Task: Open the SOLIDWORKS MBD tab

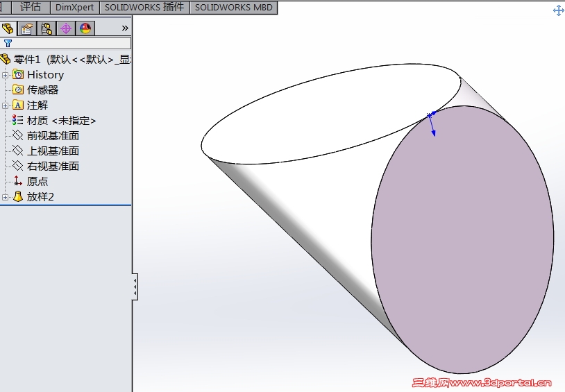Action: (x=233, y=7)
